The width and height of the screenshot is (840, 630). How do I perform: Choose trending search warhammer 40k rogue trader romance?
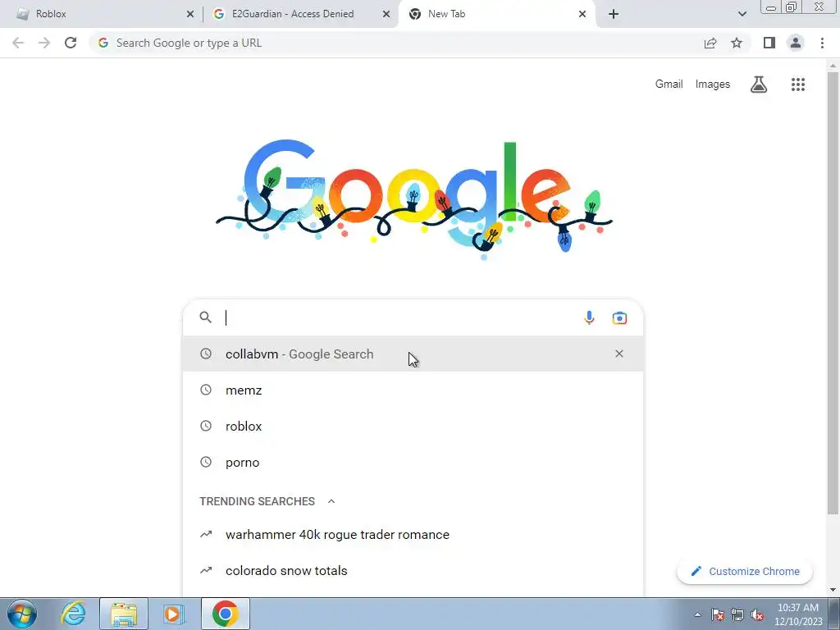[413, 535]
